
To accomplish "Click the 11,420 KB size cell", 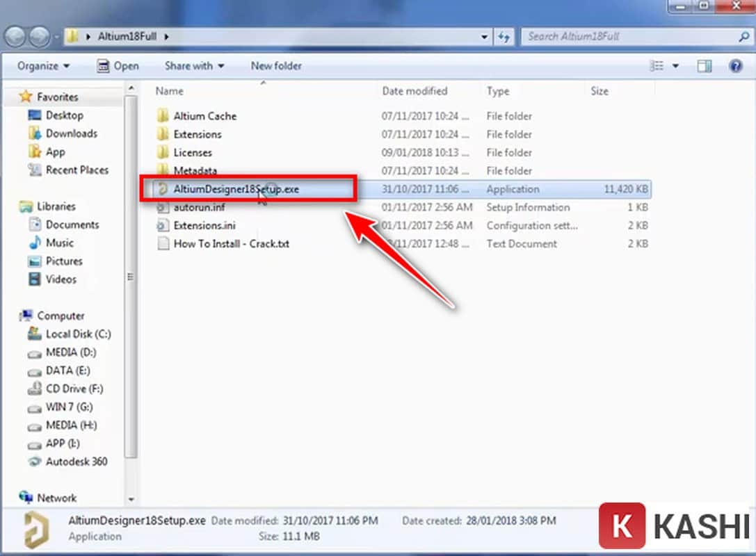I will click(626, 189).
